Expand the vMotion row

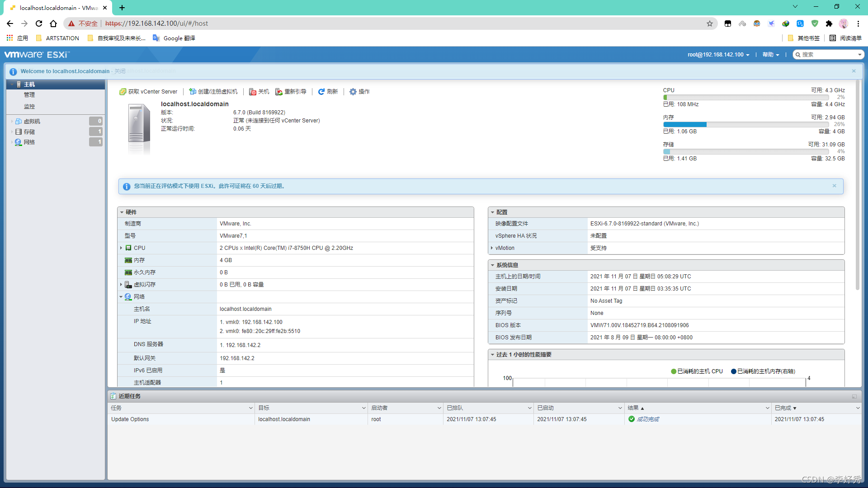[492, 248]
